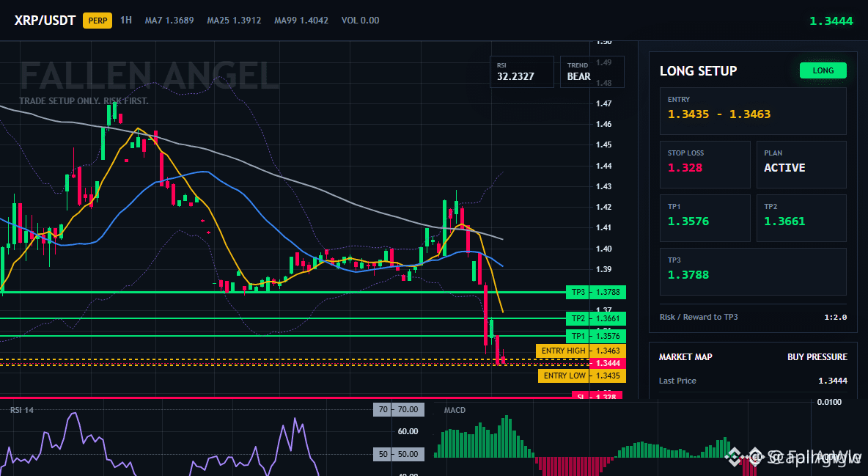Click the Last Price row value 1.3444
The width and height of the screenshot is (868, 476).
pos(833,381)
